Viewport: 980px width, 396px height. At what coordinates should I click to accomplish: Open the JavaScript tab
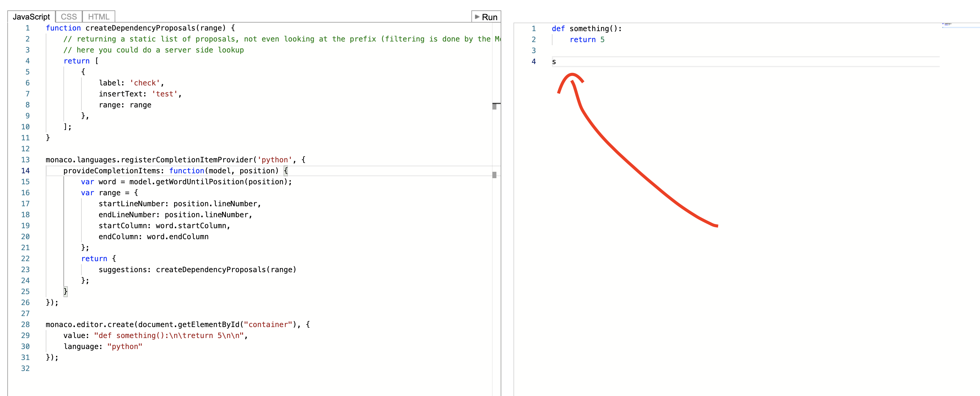(x=32, y=16)
